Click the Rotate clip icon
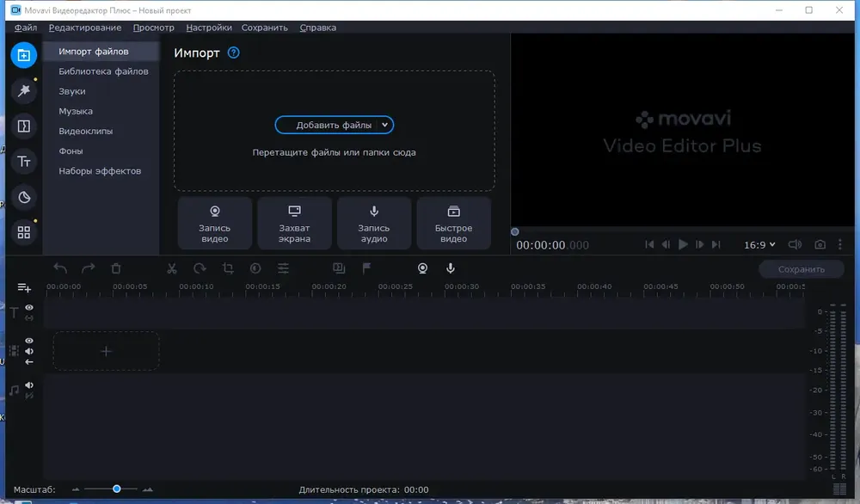 click(200, 268)
